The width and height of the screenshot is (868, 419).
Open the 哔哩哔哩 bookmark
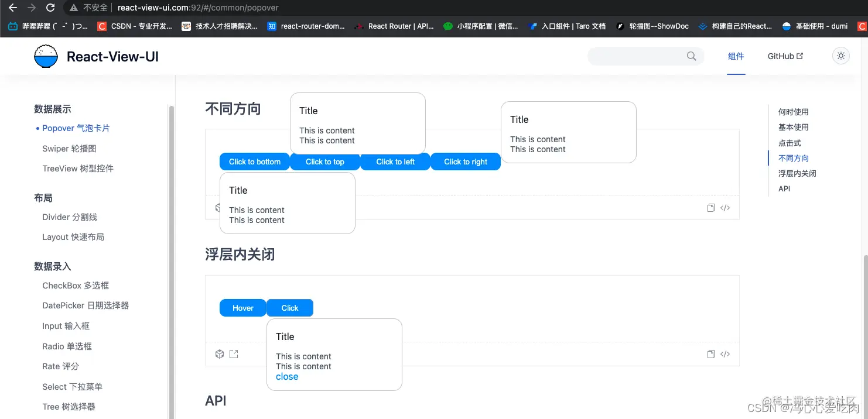click(48, 26)
